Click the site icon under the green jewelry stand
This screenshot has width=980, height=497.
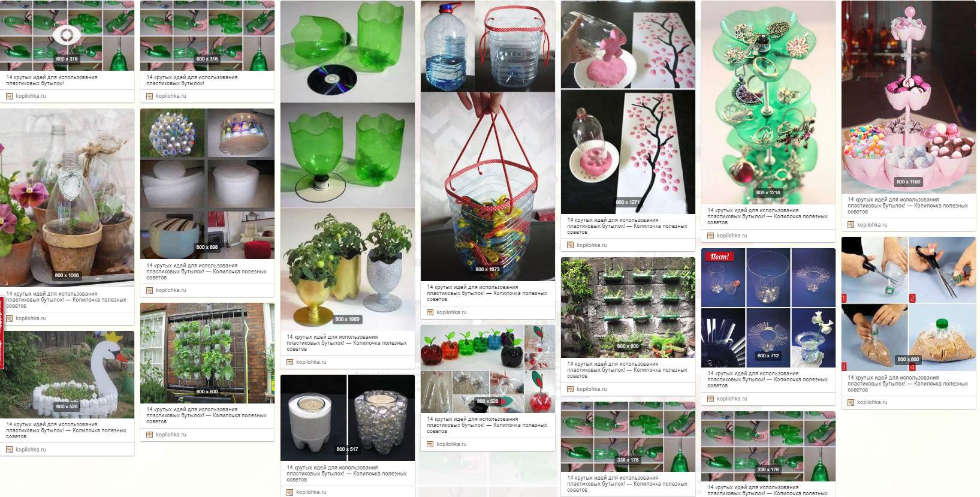click(x=711, y=236)
